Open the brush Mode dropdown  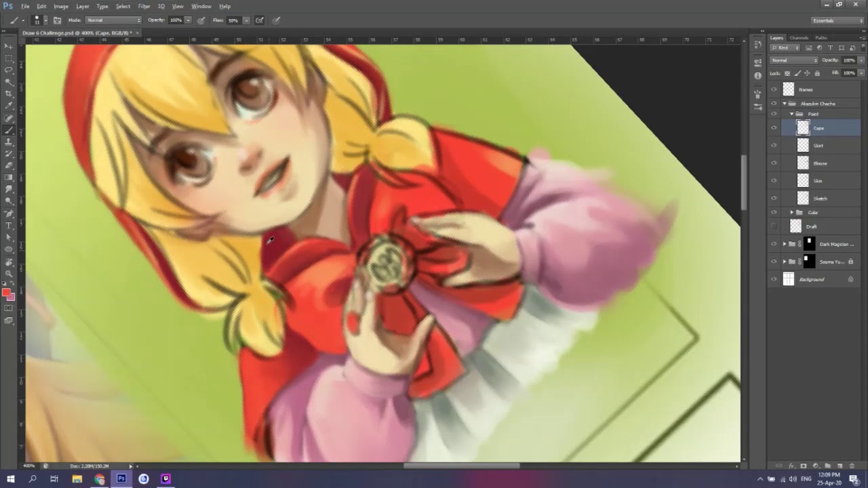[x=113, y=20]
